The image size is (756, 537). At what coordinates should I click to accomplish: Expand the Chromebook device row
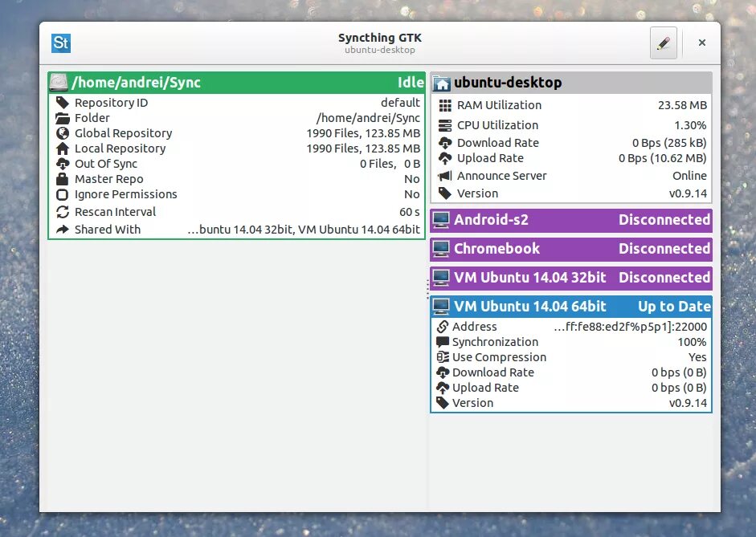click(571, 249)
